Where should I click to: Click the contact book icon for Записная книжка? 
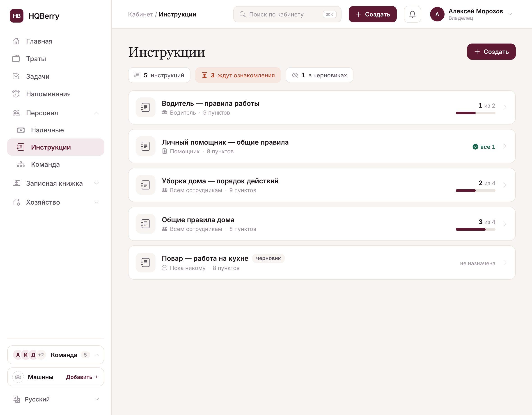click(16, 183)
